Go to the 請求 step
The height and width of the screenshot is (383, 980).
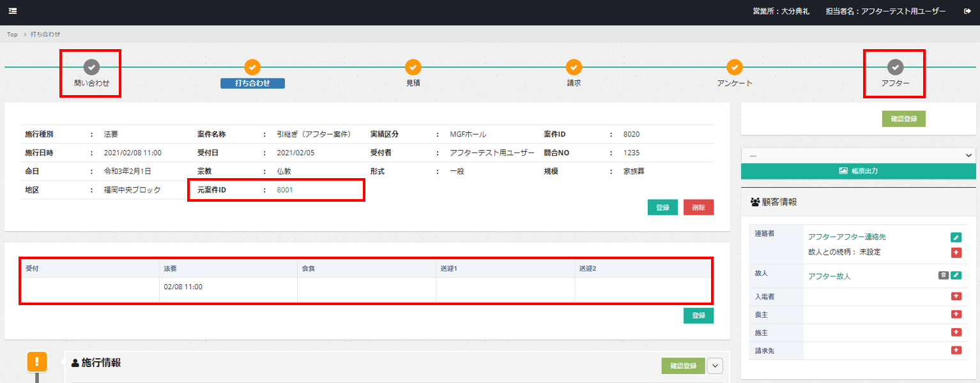(x=574, y=67)
